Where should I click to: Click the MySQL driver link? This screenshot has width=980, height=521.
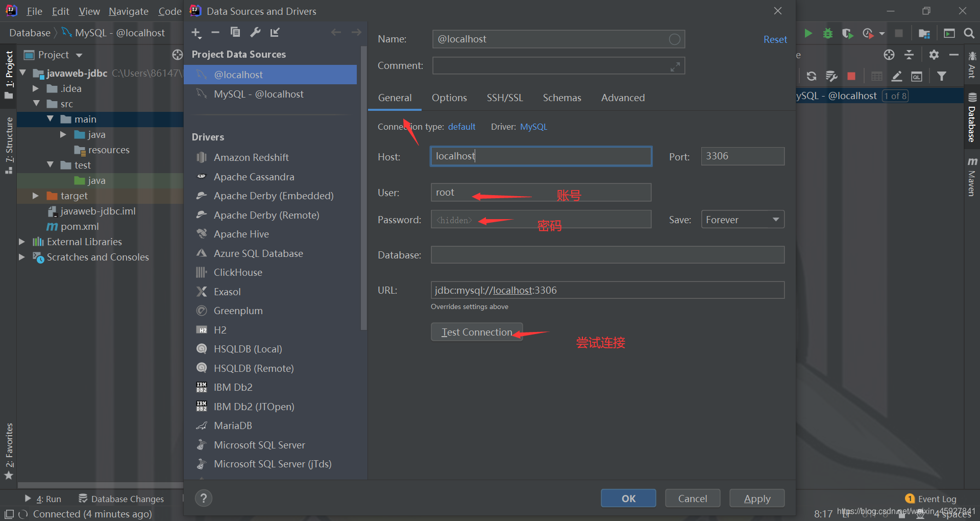coord(533,127)
